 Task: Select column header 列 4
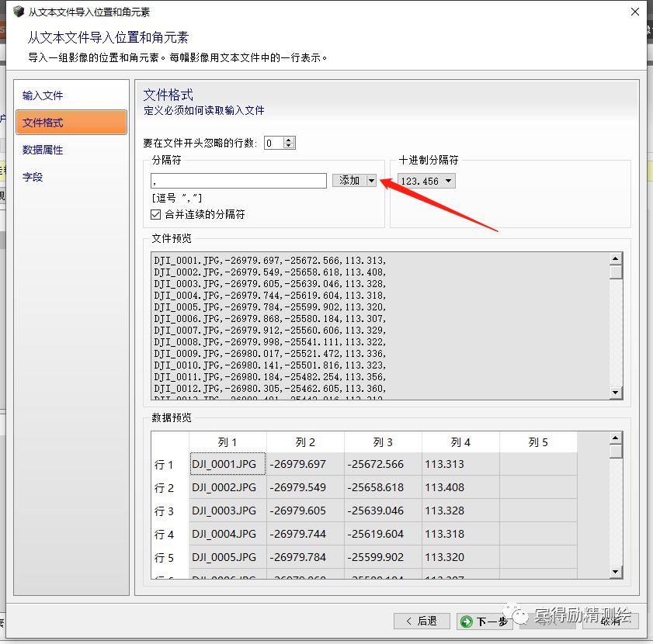460,442
